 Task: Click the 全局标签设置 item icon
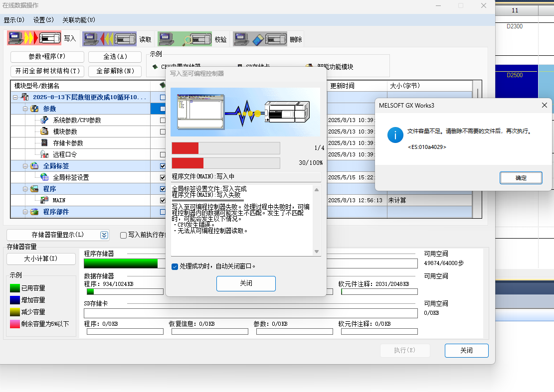pos(45,177)
